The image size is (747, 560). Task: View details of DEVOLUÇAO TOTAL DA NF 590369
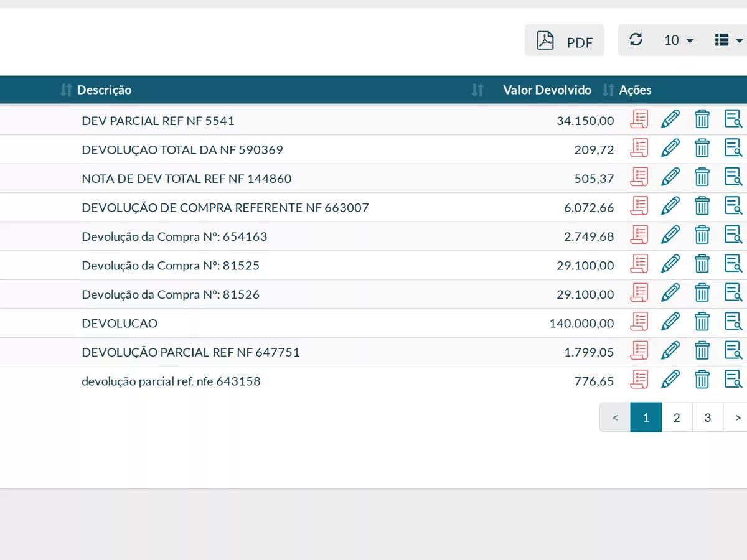(733, 148)
